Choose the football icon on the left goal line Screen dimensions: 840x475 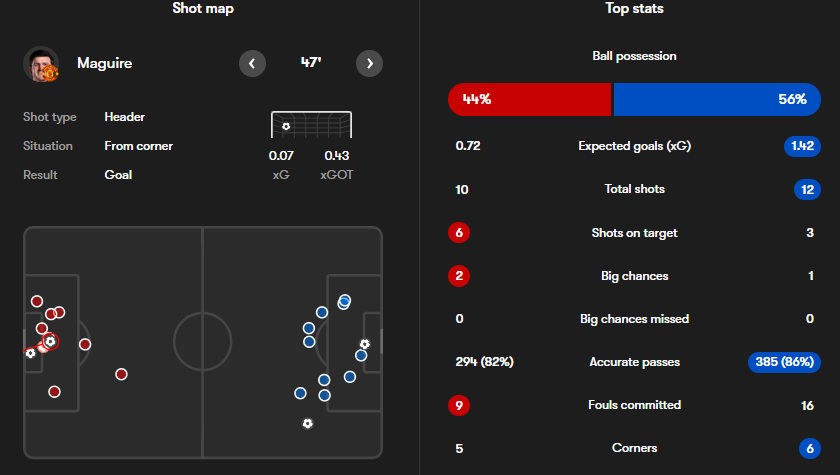pyautogui.click(x=31, y=353)
